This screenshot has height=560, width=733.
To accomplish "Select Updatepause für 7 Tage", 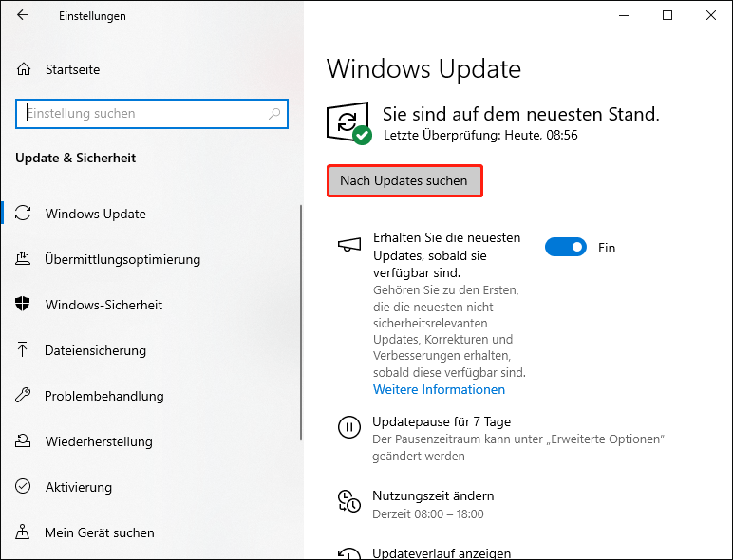I will [442, 421].
